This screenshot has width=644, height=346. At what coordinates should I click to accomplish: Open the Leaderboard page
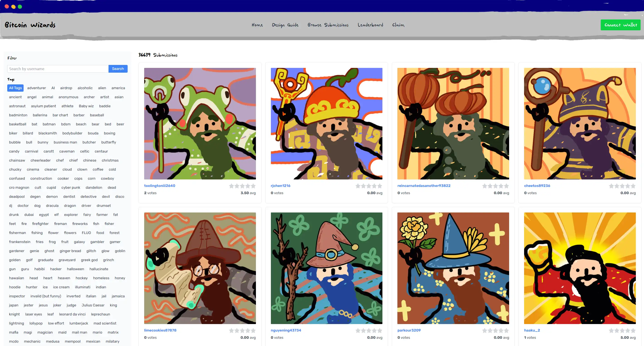(x=370, y=25)
